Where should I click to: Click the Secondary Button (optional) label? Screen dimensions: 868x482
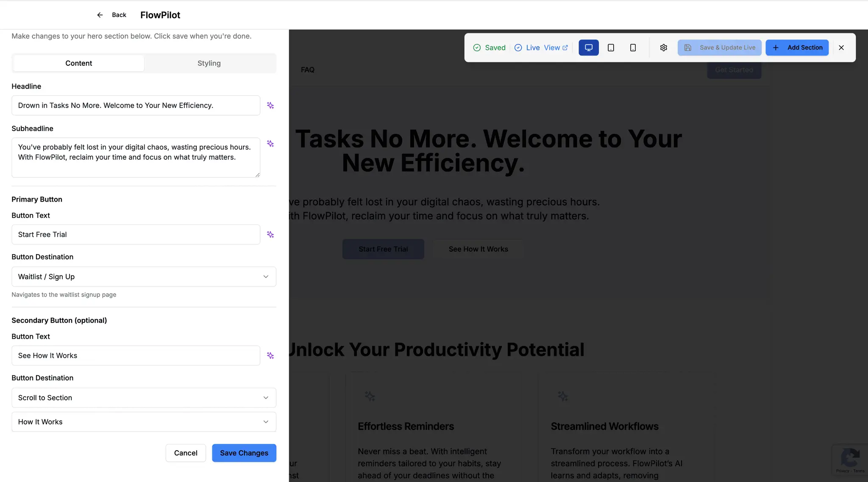tap(59, 321)
